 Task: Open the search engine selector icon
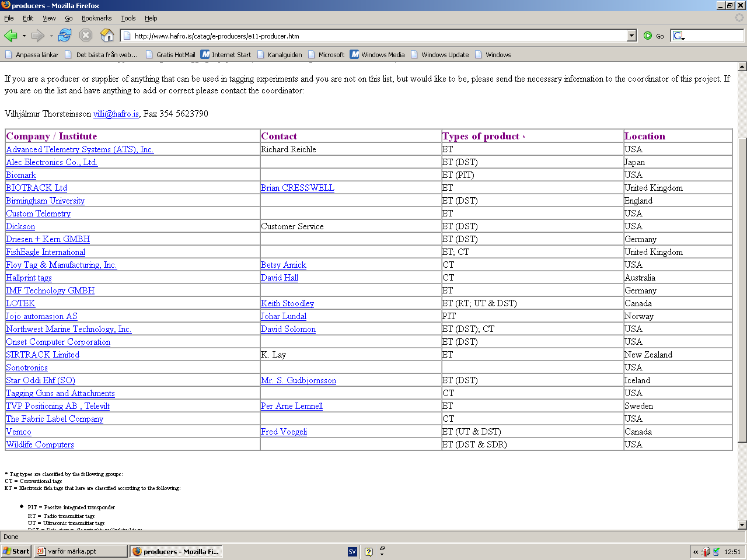[679, 36]
